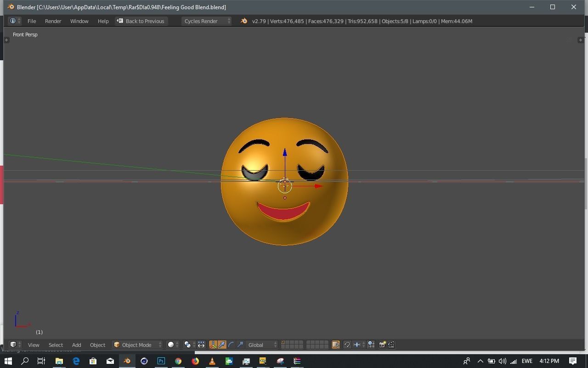Expand the left tool shelf plus icon
This screenshot has height=368, width=588.
(6, 40)
